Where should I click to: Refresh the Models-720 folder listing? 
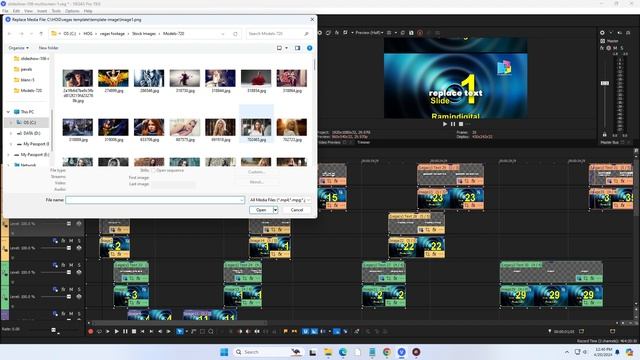[x=235, y=34]
